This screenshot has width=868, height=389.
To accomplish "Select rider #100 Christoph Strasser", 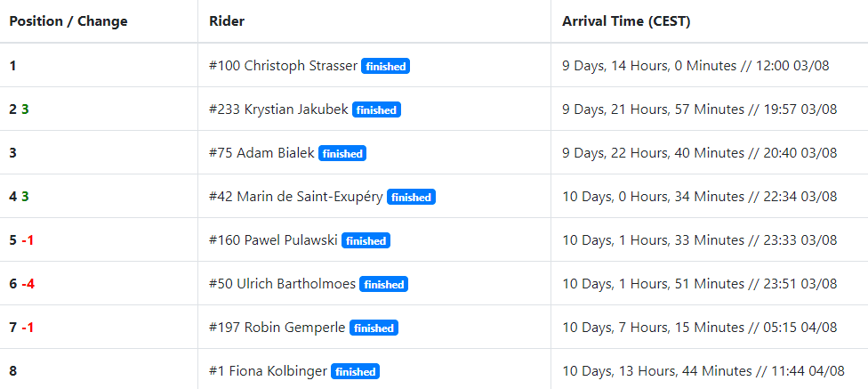I will pyautogui.click(x=283, y=66).
